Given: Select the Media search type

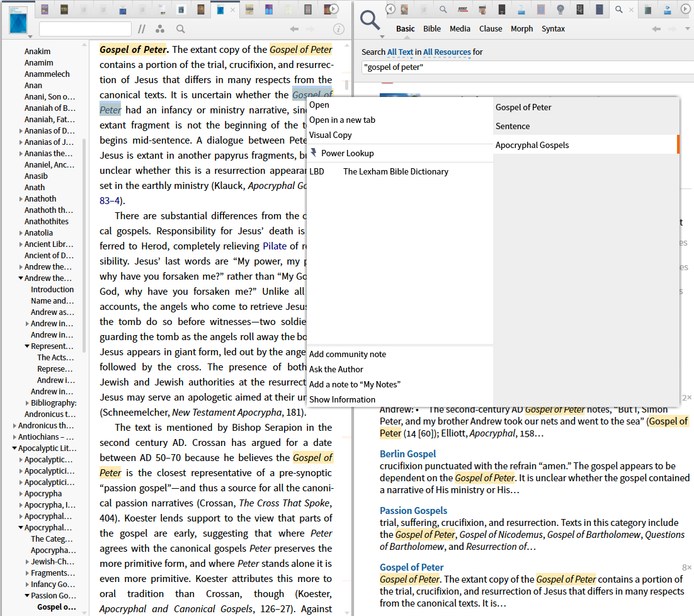Looking at the screenshot, I should pos(460,29).
